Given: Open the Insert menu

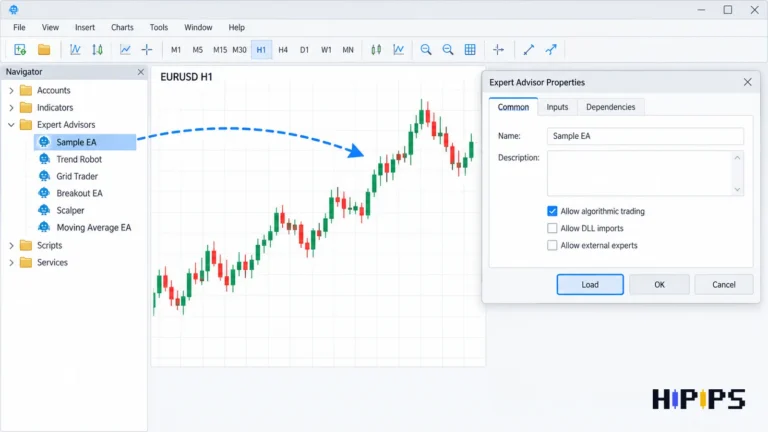Looking at the screenshot, I should click(85, 27).
